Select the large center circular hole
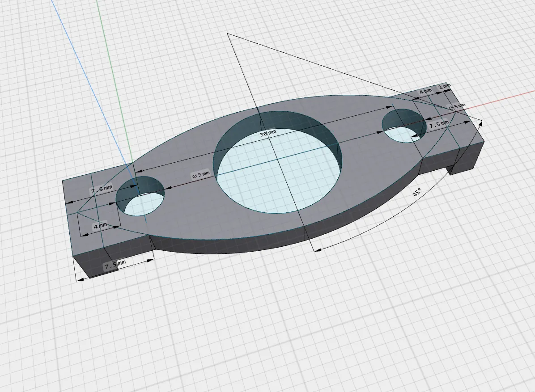 277,161
